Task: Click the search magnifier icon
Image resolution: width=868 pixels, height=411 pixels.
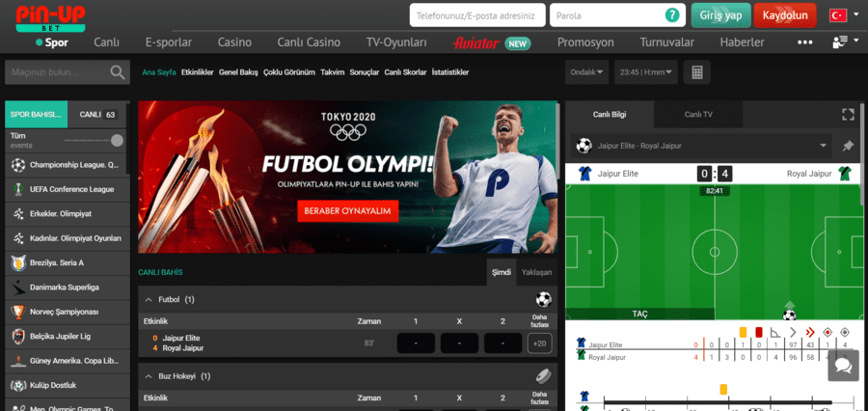Action: pyautogui.click(x=118, y=72)
